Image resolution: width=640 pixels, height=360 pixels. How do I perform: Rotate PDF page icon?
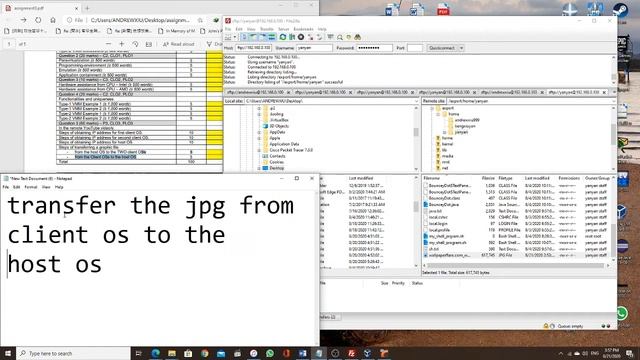pos(135,44)
